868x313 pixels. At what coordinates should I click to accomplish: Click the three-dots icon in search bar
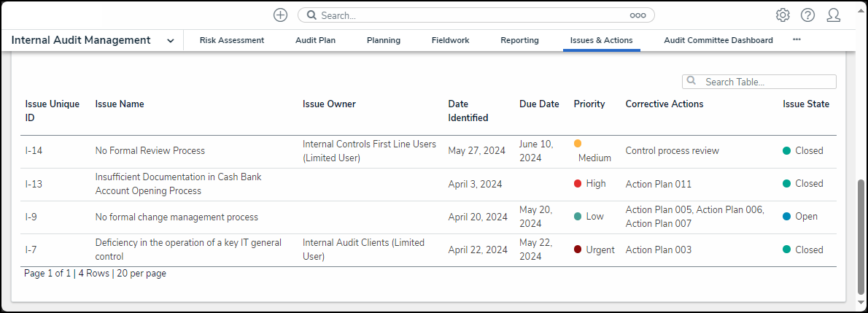click(x=638, y=15)
